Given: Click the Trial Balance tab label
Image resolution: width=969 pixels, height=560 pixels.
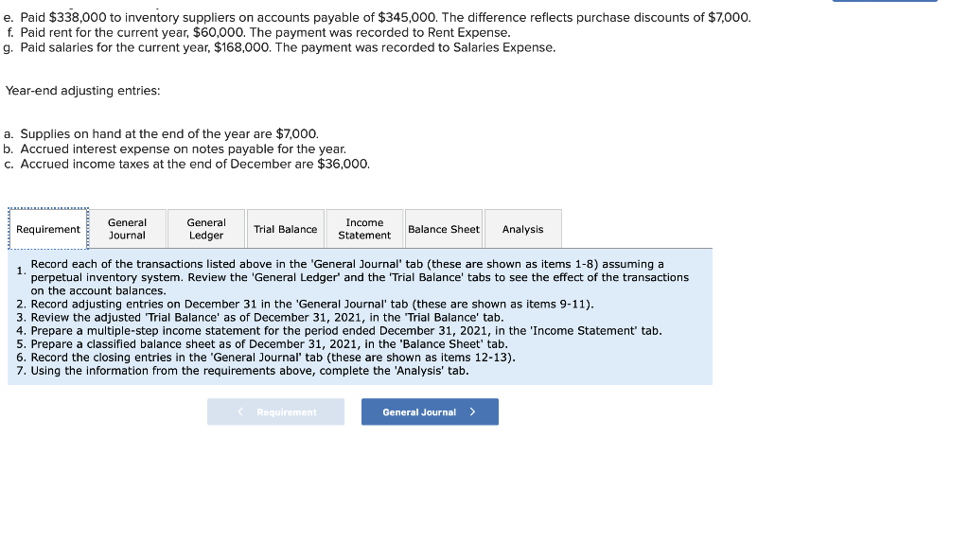Looking at the screenshot, I should point(285,228).
